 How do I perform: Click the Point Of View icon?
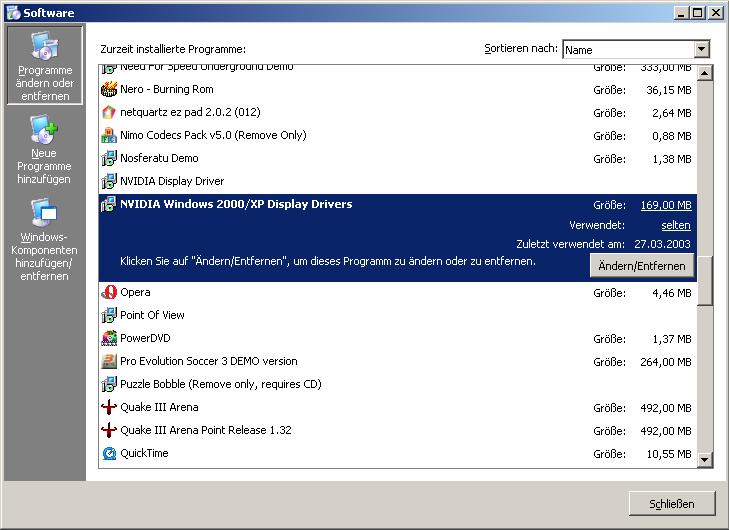coord(109,315)
